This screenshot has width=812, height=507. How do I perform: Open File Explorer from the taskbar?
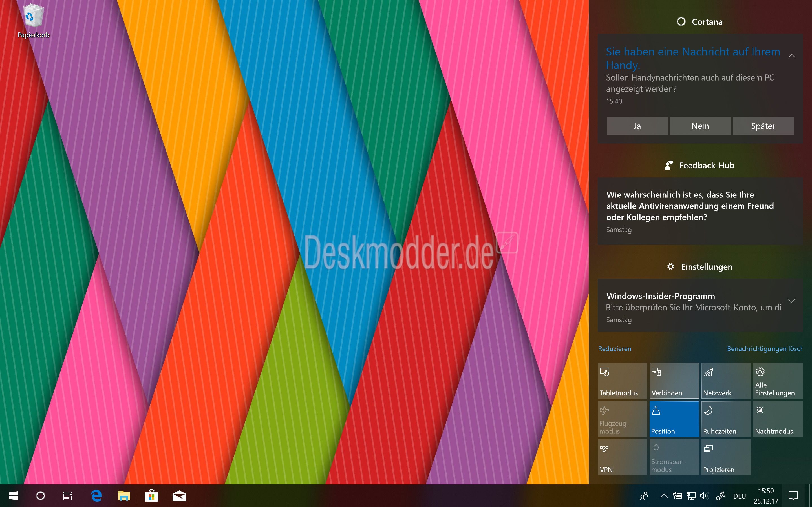click(x=124, y=496)
